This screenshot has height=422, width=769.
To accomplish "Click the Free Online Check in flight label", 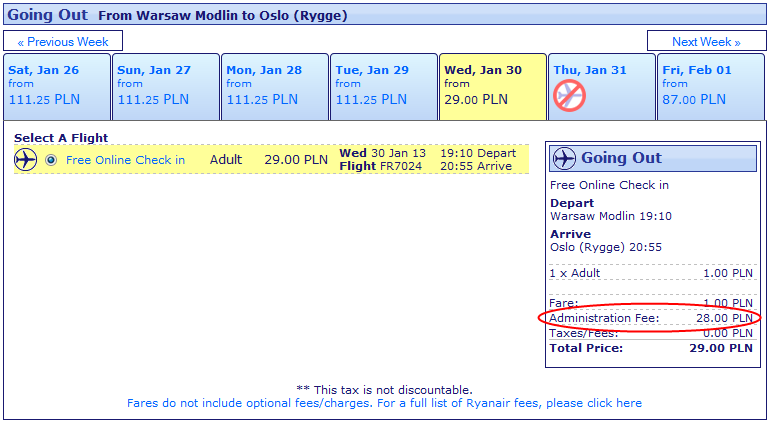I will [x=125, y=160].
